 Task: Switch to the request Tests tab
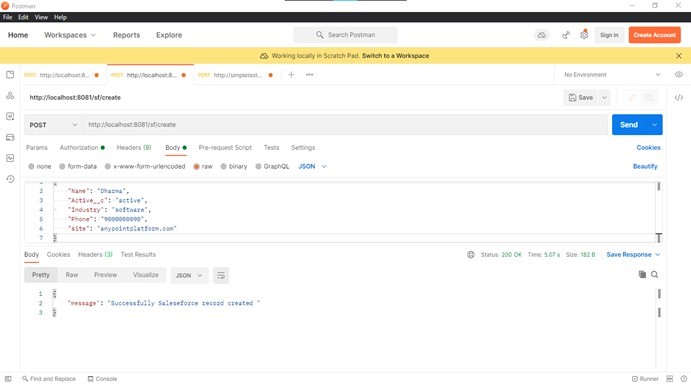(271, 148)
